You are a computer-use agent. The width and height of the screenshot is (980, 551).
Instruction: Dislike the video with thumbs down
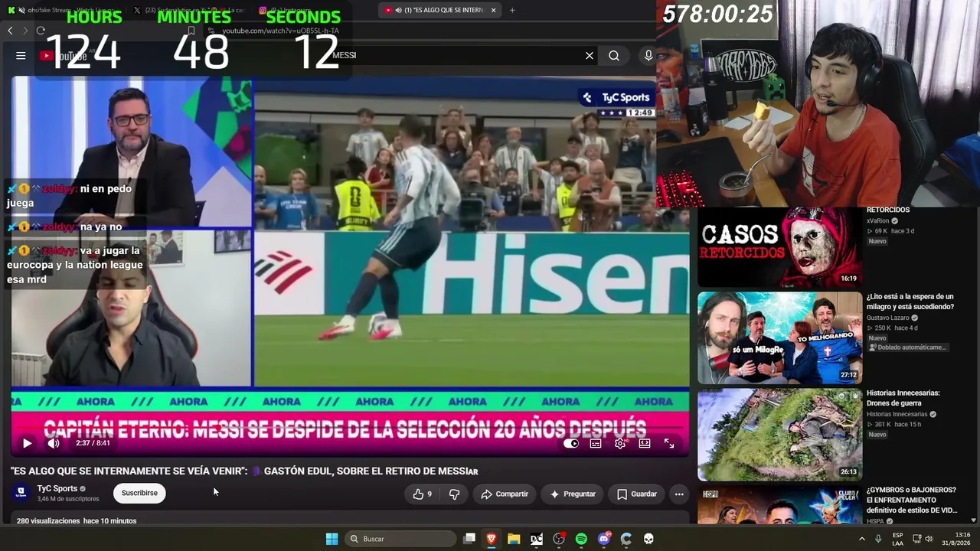tap(454, 494)
